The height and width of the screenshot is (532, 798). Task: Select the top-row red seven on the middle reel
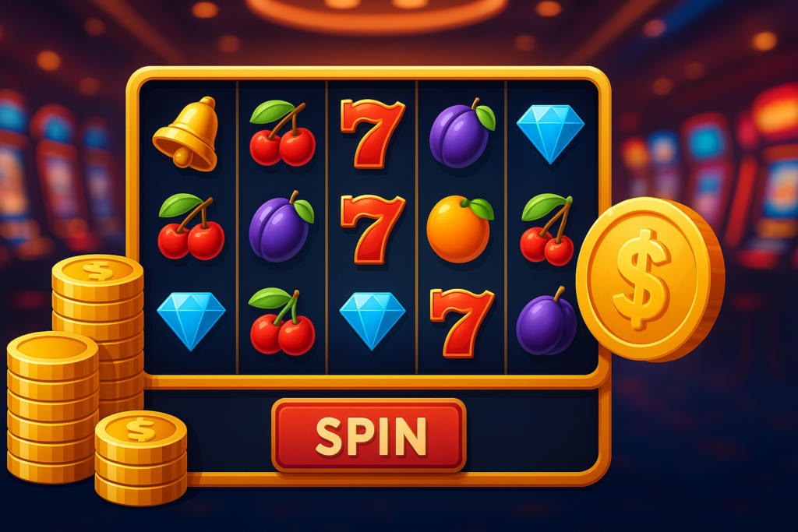tap(373, 134)
